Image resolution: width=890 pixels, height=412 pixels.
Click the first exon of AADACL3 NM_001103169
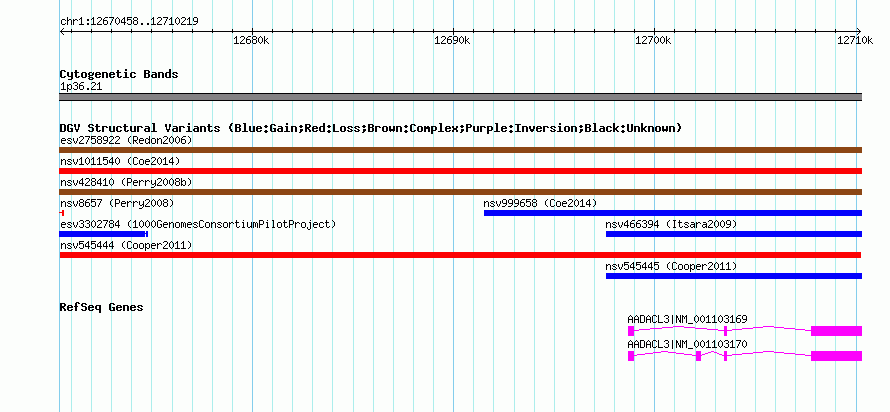point(631,331)
